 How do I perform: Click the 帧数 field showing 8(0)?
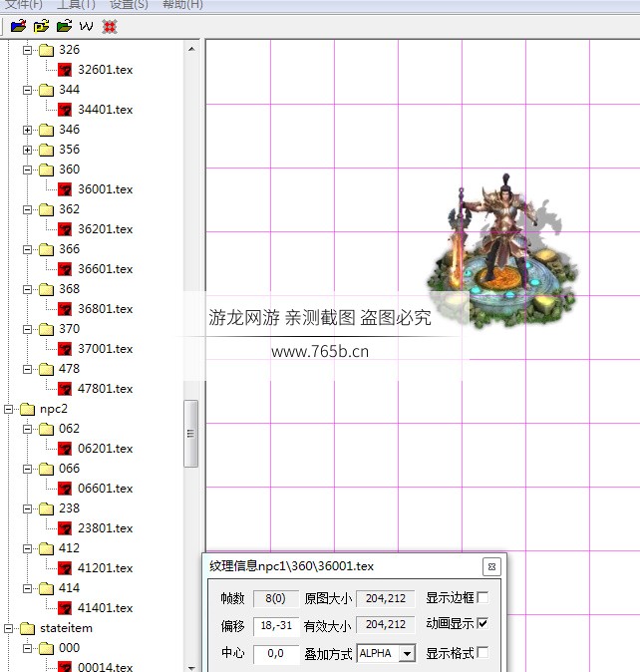coord(276,598)
